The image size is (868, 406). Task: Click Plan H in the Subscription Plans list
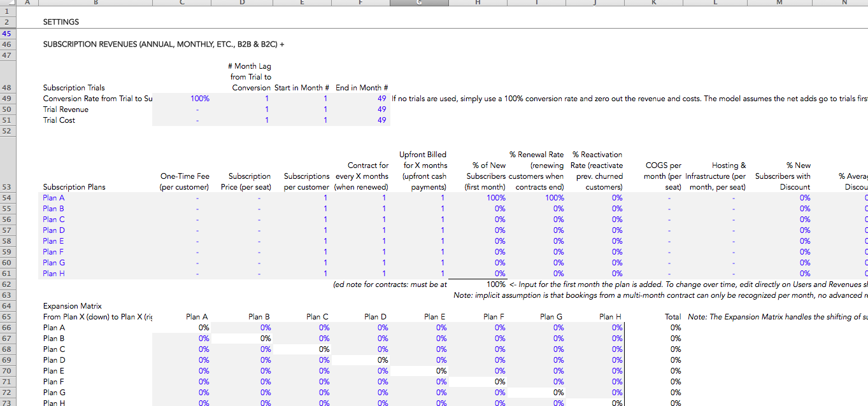(x=53, y=274)
